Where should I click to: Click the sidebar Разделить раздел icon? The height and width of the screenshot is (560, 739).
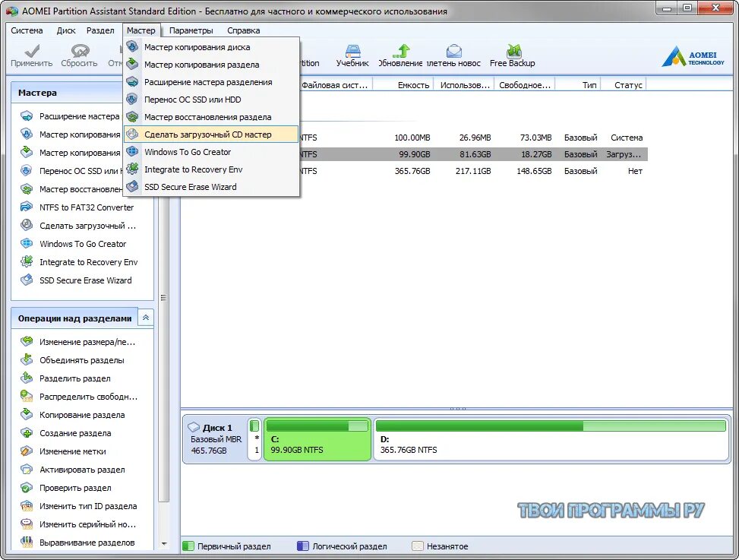[x=27, y=378]
